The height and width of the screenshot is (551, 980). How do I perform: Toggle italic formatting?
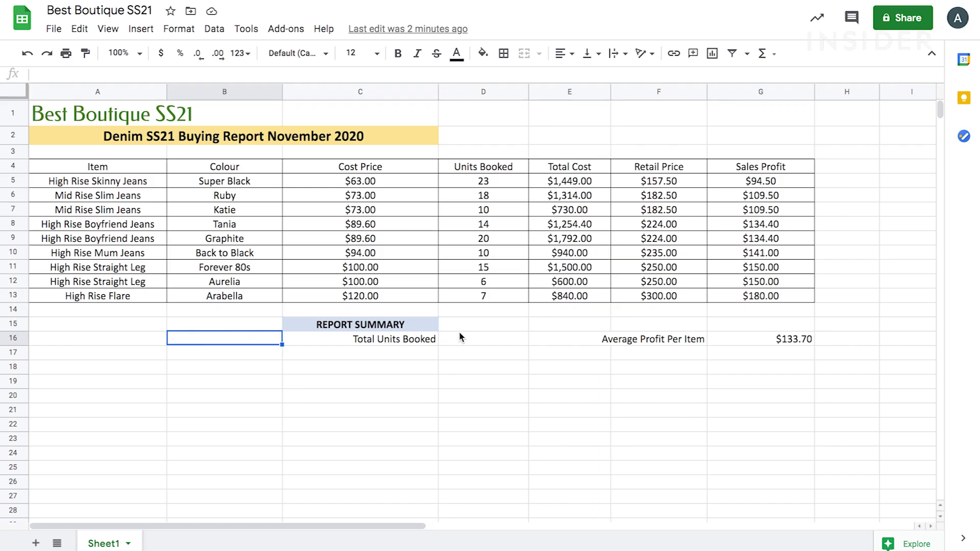click(417, 53)
